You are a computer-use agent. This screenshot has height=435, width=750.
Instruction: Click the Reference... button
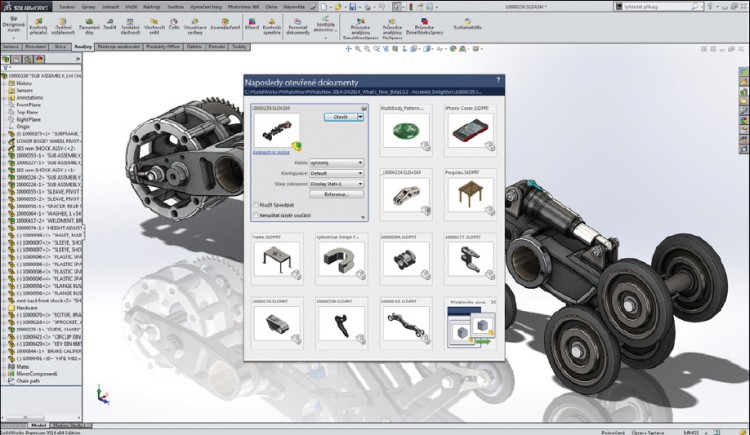pyautogui.click(x=335, y=194)
